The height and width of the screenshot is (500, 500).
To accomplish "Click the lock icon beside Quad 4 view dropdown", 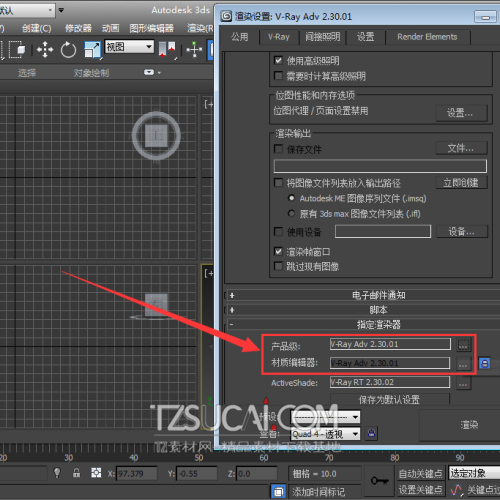I will click(x=371, y=433).
